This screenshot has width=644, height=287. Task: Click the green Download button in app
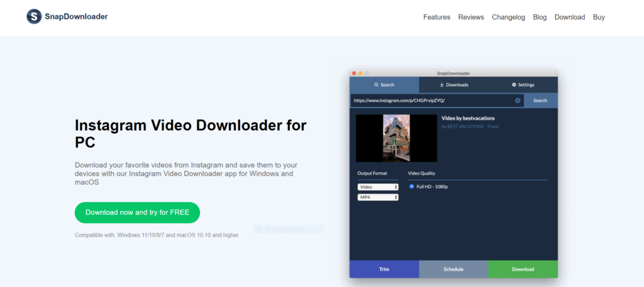(x=523, y=269)
